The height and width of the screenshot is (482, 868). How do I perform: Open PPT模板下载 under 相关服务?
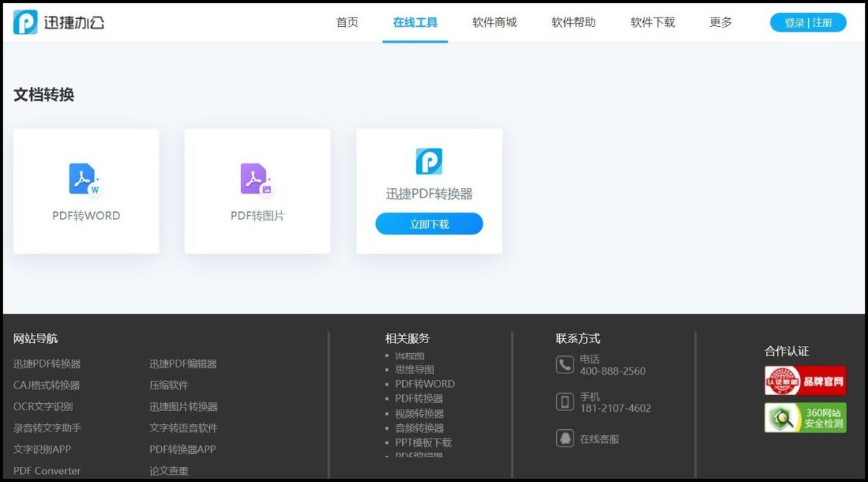(423, 442)
